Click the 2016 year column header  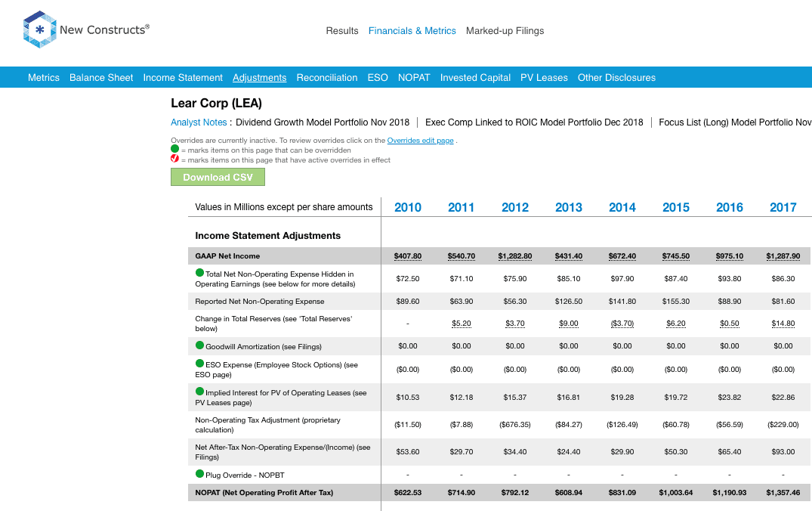729,207
